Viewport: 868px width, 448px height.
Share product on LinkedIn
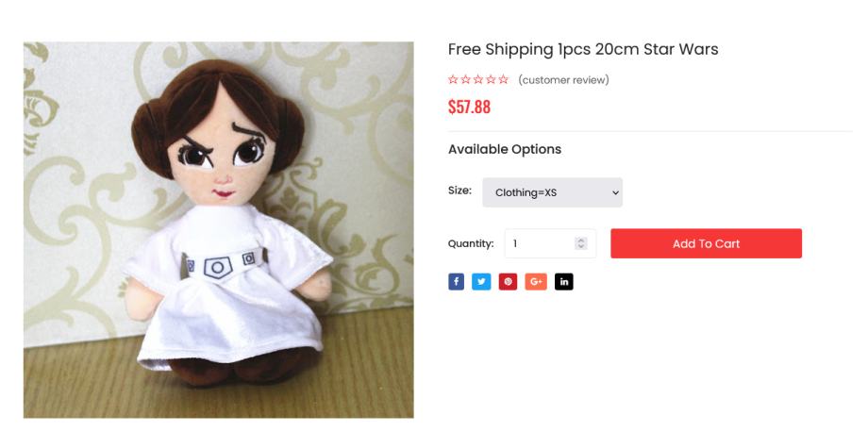point(563,281)
